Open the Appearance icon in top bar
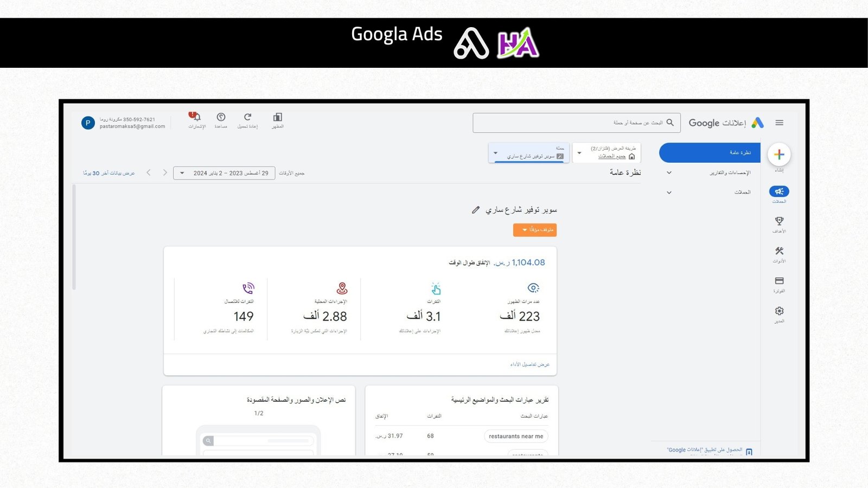The height and width of the screenshot is (488, 868). tap(278, 117)
